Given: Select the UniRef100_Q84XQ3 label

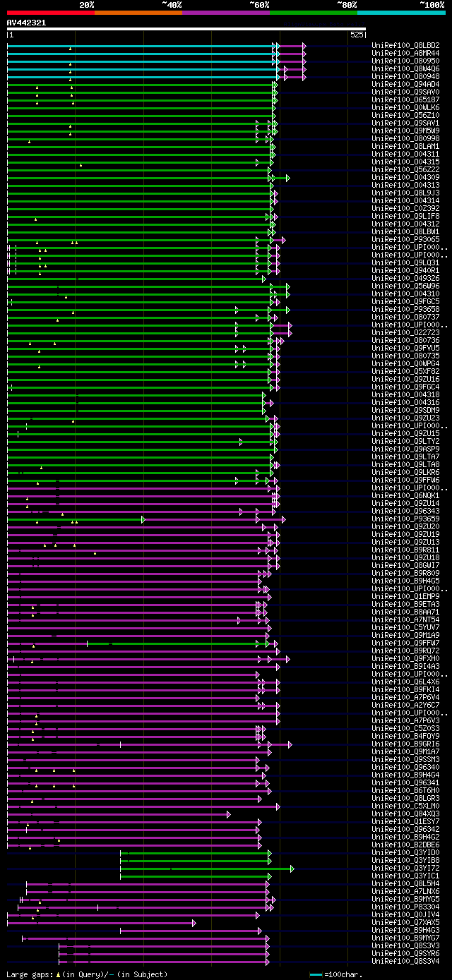Looking at the screenshot, I should (405, 814).
